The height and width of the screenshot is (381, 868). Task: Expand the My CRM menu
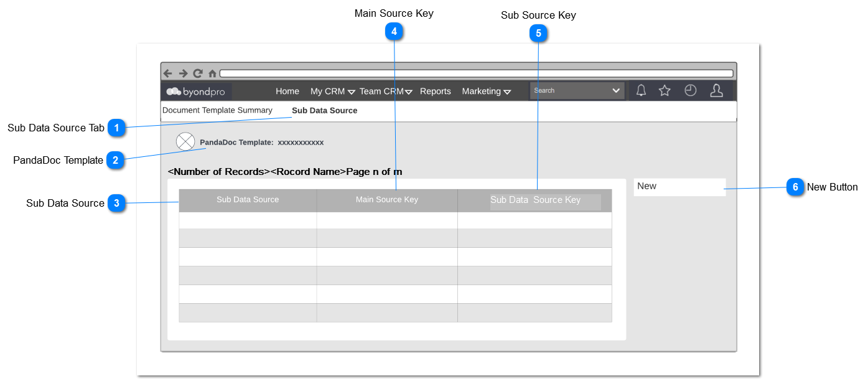click(x=332, y=92)
